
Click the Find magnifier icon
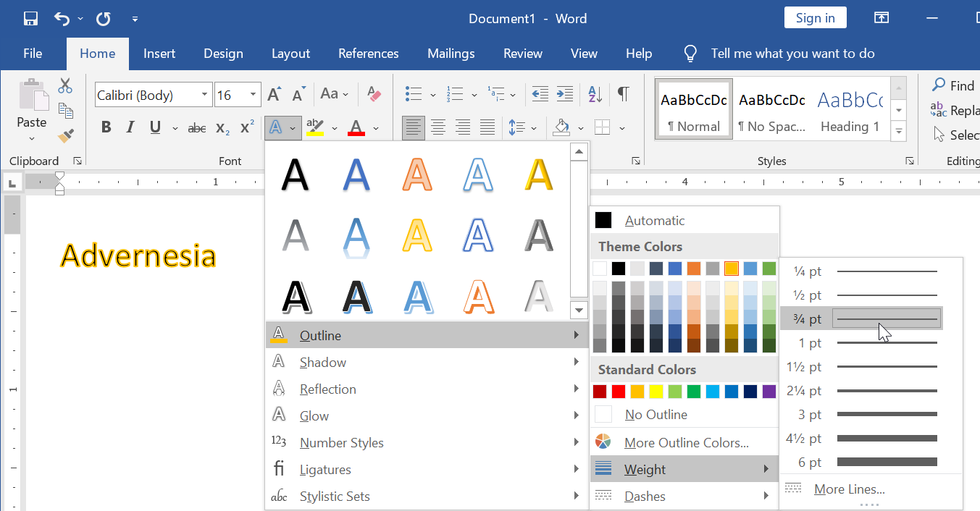[x=939, y=85]
